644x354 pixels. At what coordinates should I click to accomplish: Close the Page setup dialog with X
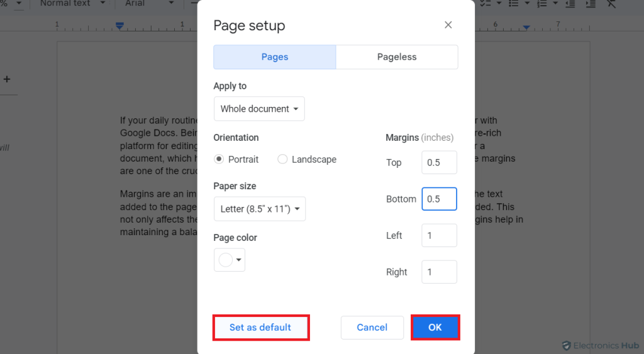point(448,25)
